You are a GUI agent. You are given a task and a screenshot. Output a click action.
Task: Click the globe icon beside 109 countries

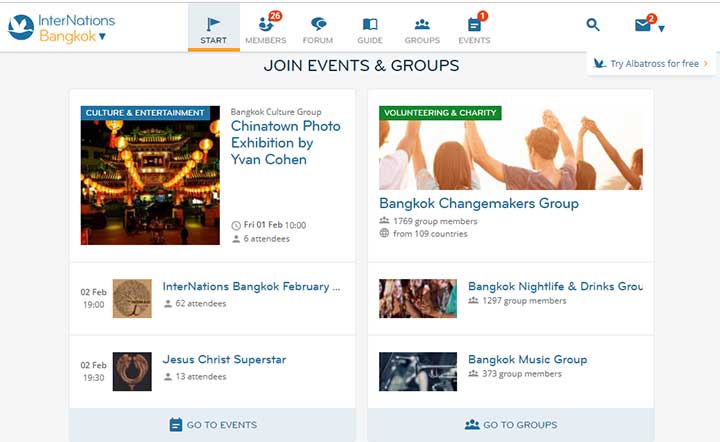(x=384, y=233)
